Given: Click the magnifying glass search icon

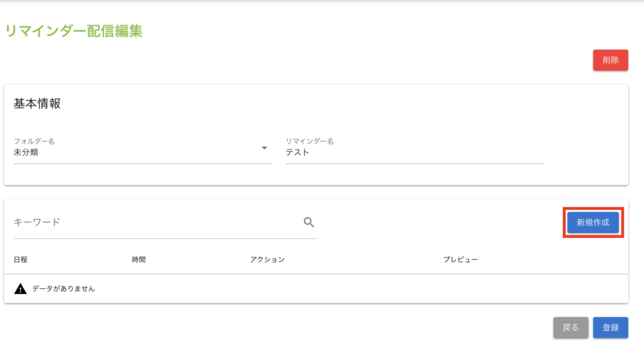Looking at the screenshot, I should point(309,222).
